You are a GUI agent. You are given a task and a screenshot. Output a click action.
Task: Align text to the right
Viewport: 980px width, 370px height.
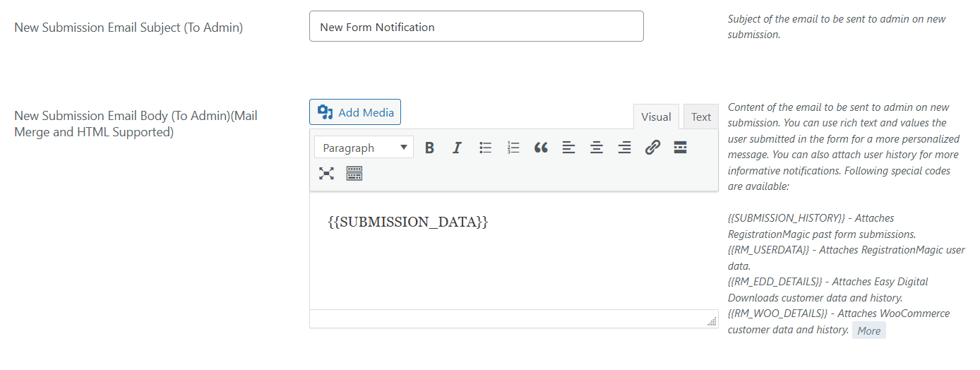click(x=624, y=148)
